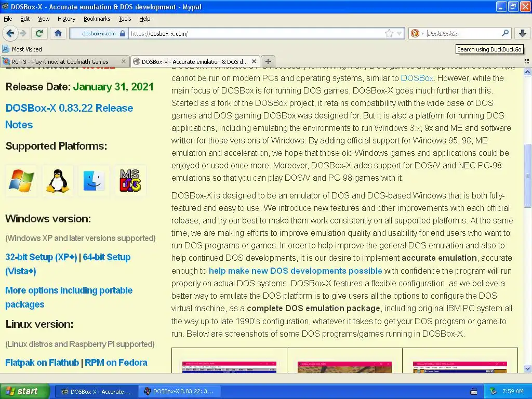Download the 32-bit Setup (XP+)
This screenshot has width=532, height=399.
(x=42, y=257)
